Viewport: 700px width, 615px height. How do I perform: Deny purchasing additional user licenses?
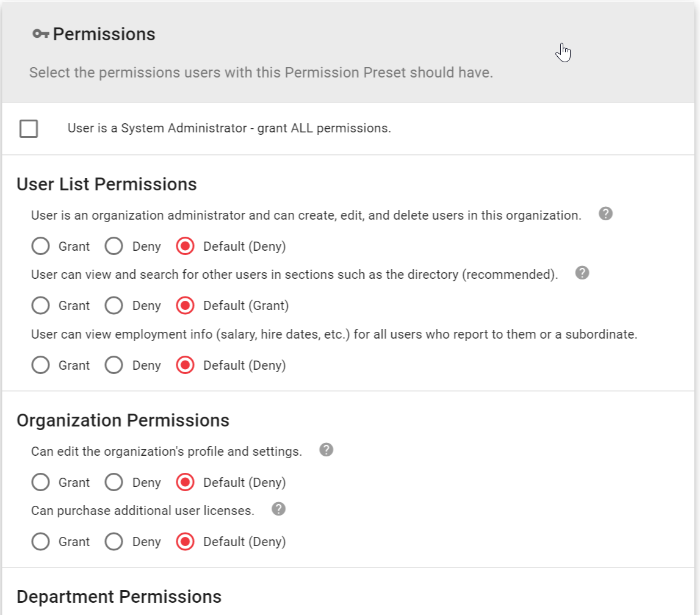[114, 541]
